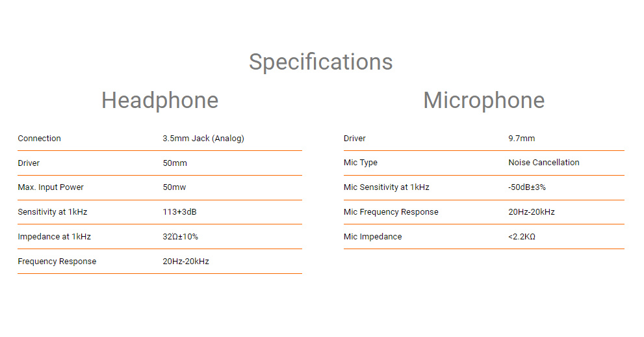
Task: Click the Connection label in the Headphone table
Action: 39,139
